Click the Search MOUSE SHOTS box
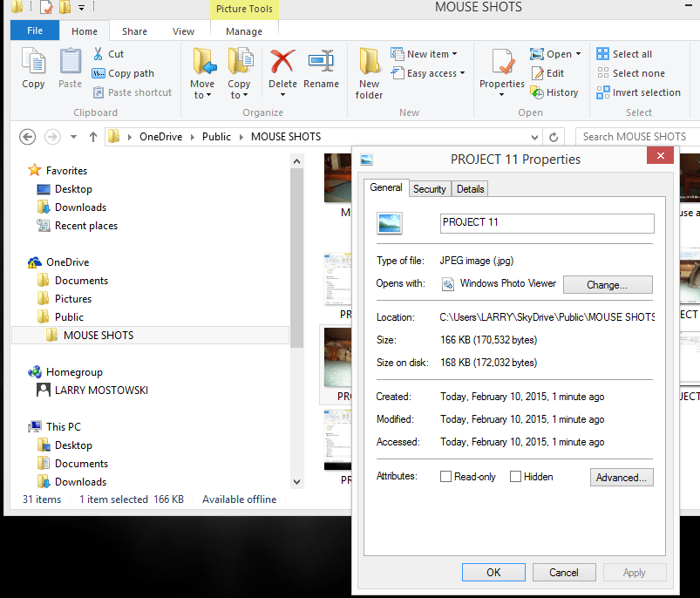This screenshot has width=700, height=598. click(x=637, y=137)
